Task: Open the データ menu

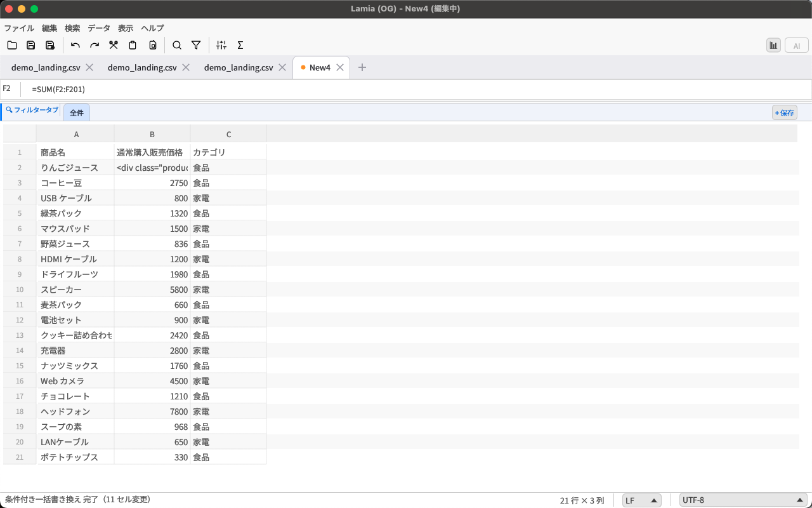Action: 99,28
